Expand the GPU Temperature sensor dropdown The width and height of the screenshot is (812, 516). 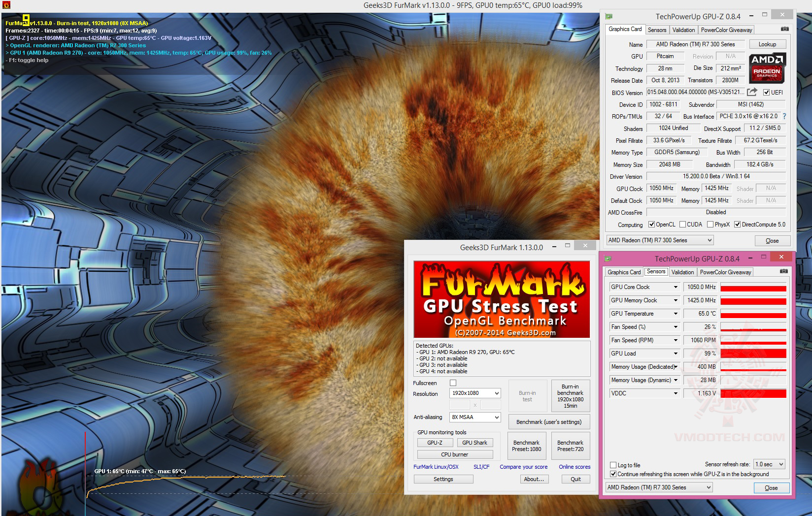(676, 314)
